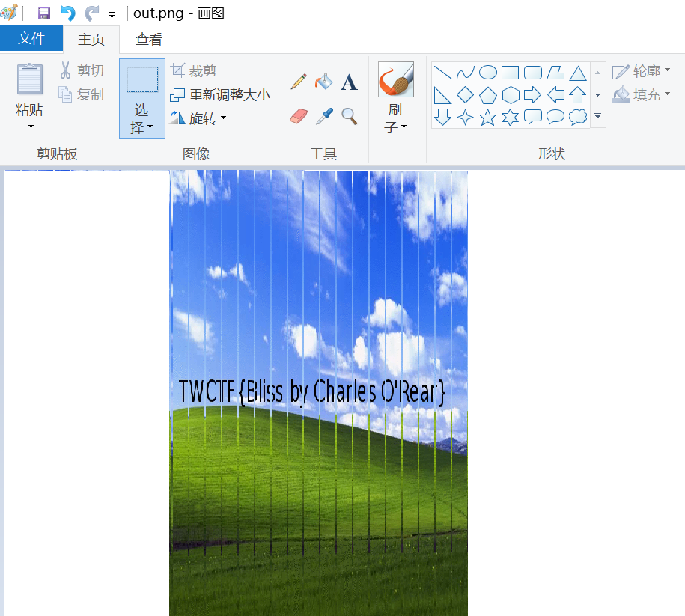Select the Eraser tool

click(x=299, y=116)
